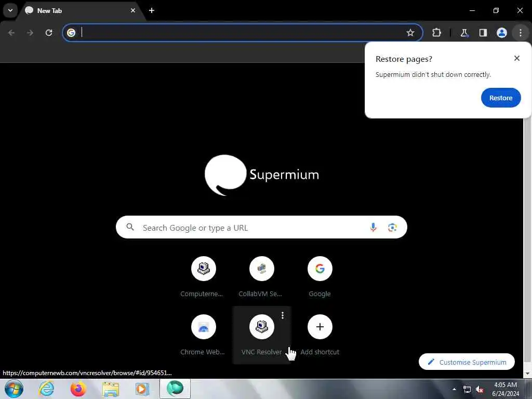The height and width of the screenshot is (399, 532).
Task: Open the tab search dropdown arrow
Action: (x=10, y=10)
